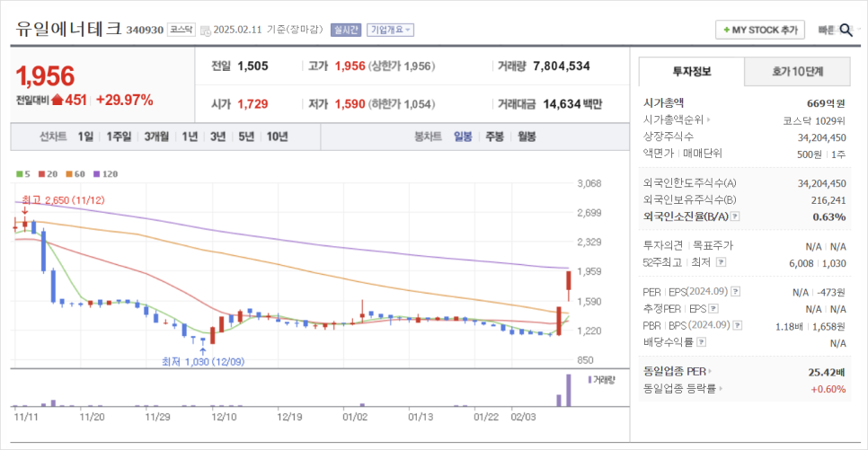Click the 최고 2,650 (11/12) marker

[x=63, y=199]
